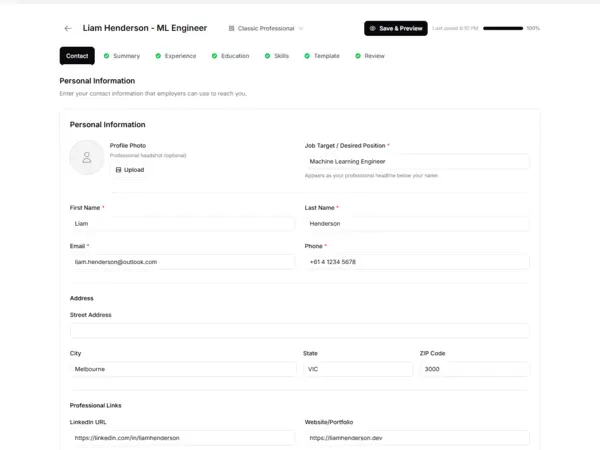Click the green check icon next to Template
Image resolution: width=600 pixels, height=450 pixels.
(307, 56)
